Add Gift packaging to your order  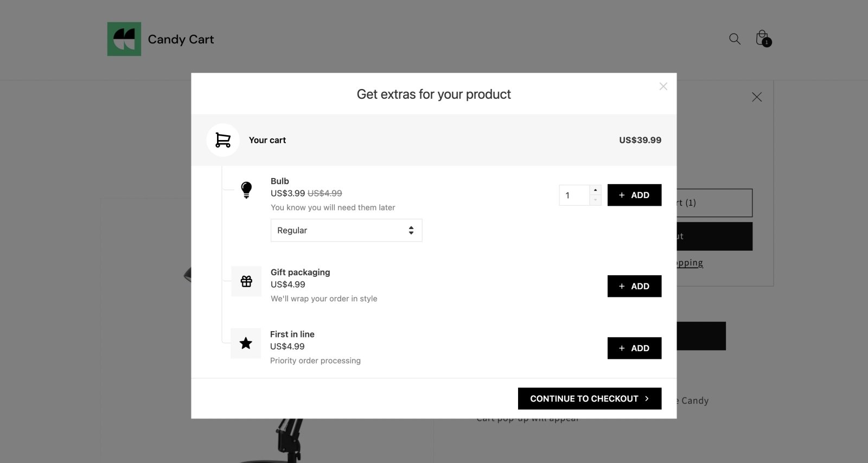click(x=634, y=286)
